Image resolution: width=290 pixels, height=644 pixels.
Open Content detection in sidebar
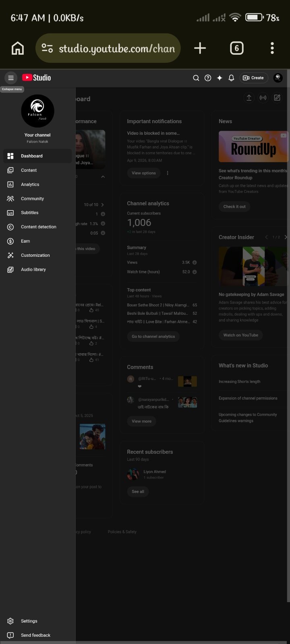[37, 227]
